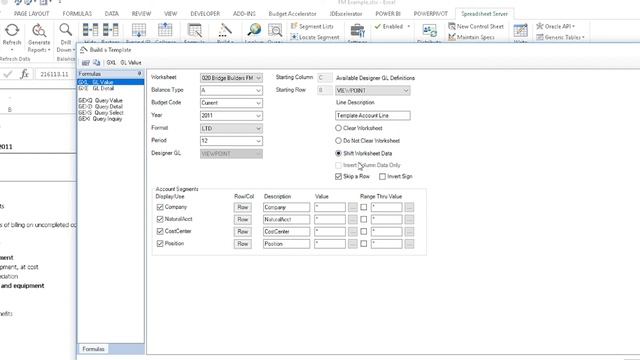
Task: Open the Lookup globe icon
Action: pyautogui.click(x=254, y=30)
